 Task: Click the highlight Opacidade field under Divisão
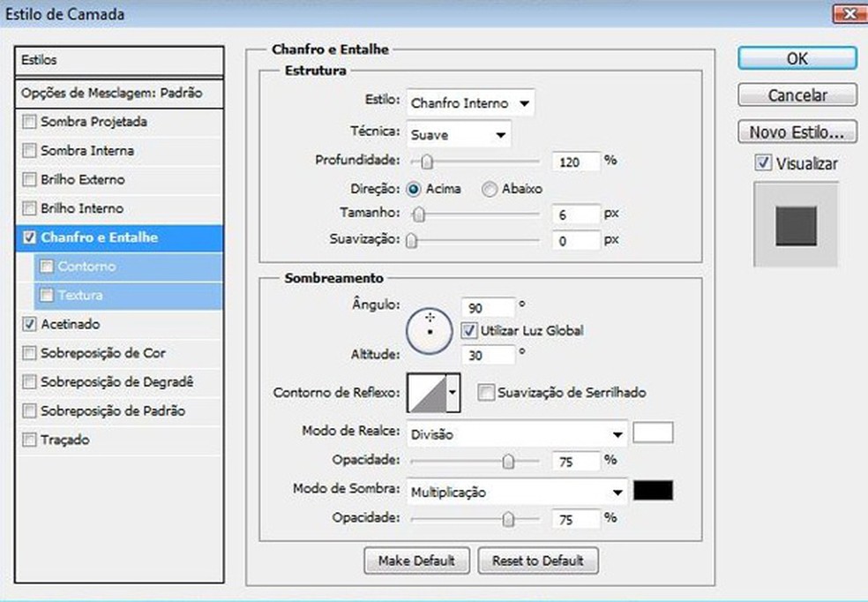pos(576,462)
